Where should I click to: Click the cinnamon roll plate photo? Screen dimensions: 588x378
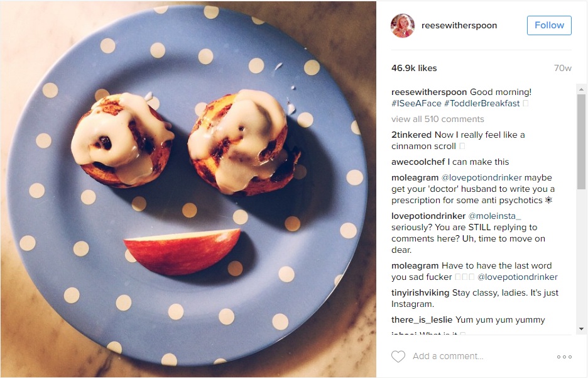[188, 189]
